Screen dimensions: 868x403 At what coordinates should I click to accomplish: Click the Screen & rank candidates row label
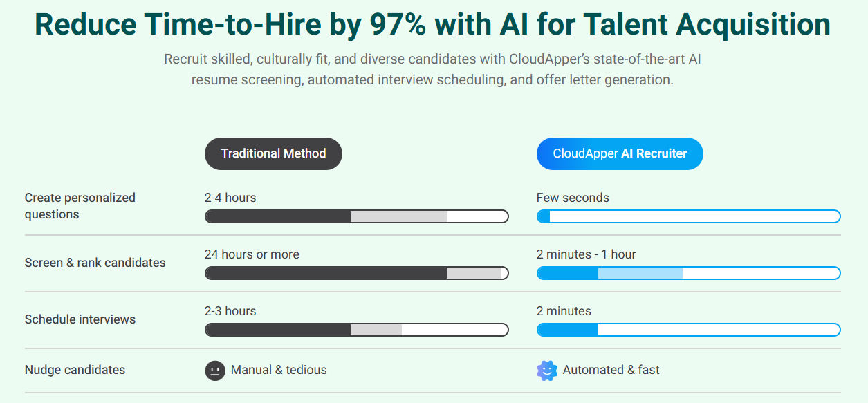tap(95, 263)
